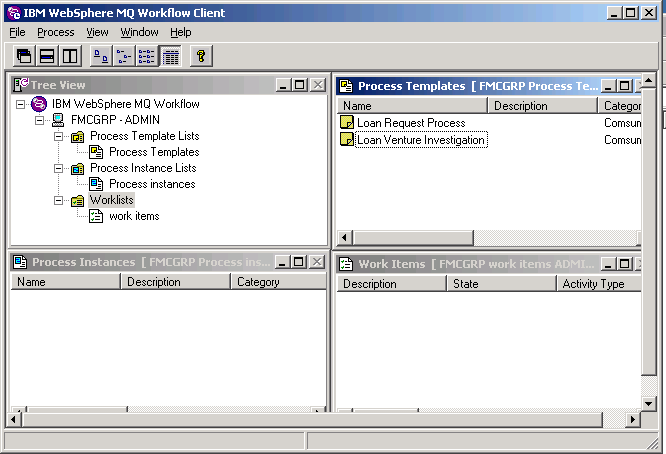
Task: Collapse the Worklists tree node
Action: 59,200
